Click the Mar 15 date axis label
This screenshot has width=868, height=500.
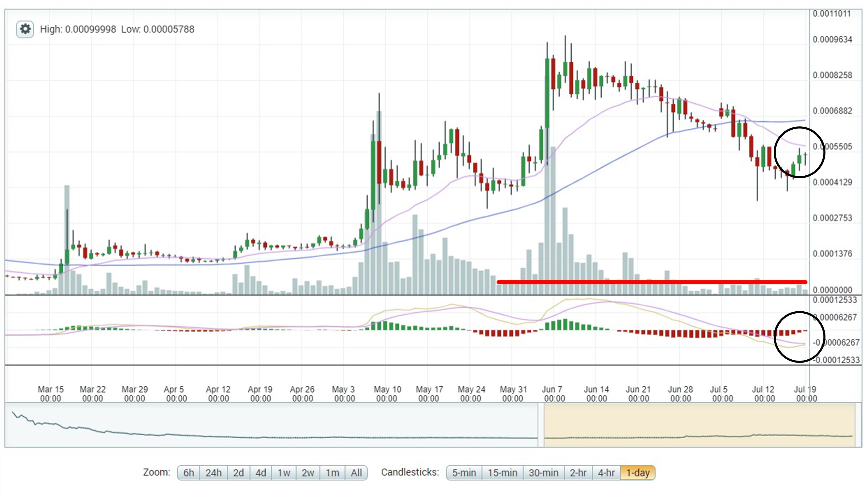(x=50, y=394)
